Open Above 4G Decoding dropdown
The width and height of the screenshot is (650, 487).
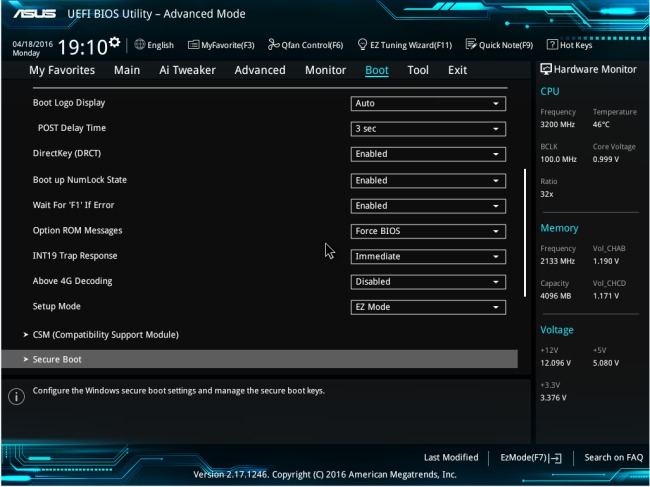point(428,282)
